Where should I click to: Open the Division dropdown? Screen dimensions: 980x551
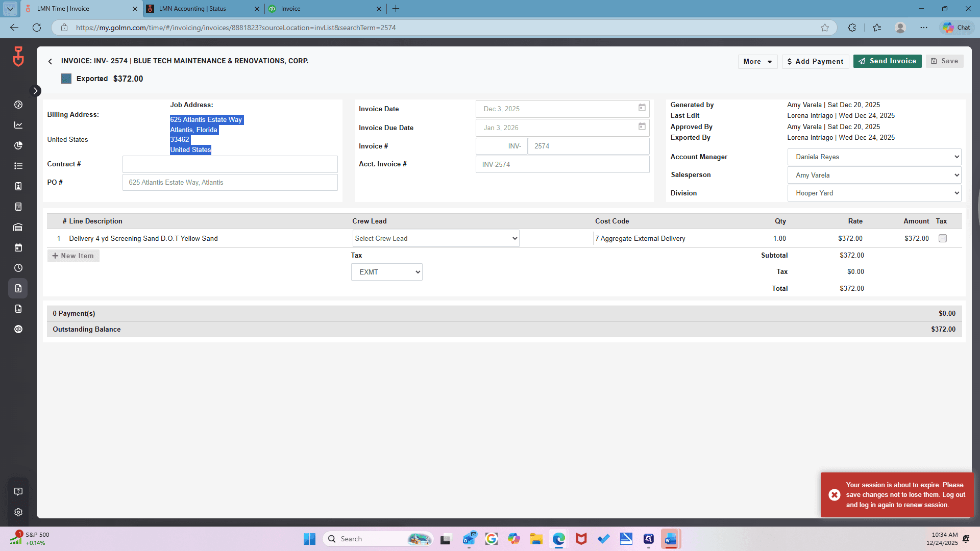tap(874, 193)
